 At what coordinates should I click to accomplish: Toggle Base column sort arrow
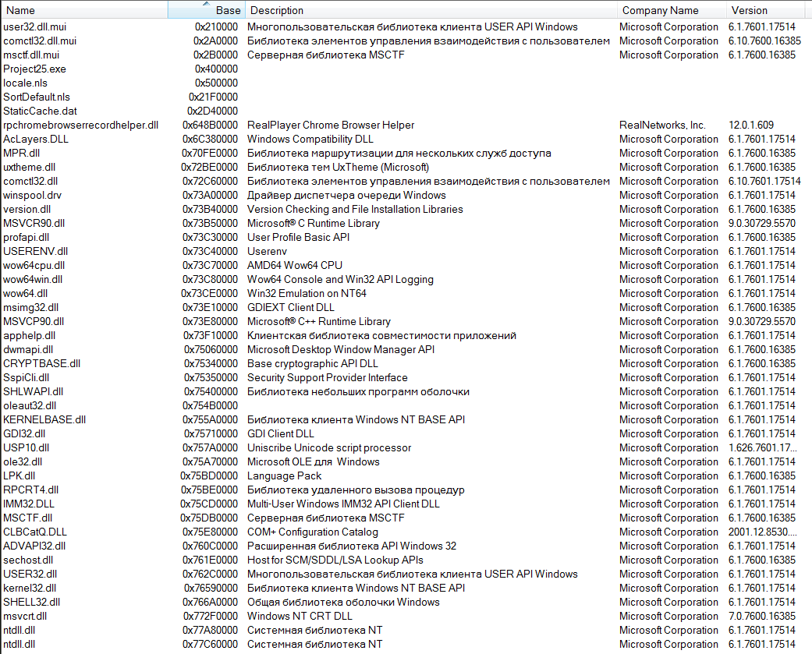206,4
